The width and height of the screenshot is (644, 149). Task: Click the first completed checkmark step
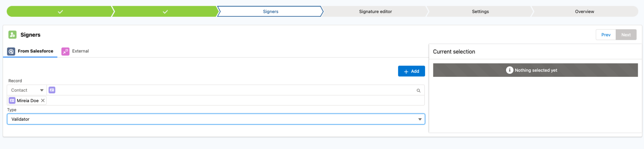point(60,11)
